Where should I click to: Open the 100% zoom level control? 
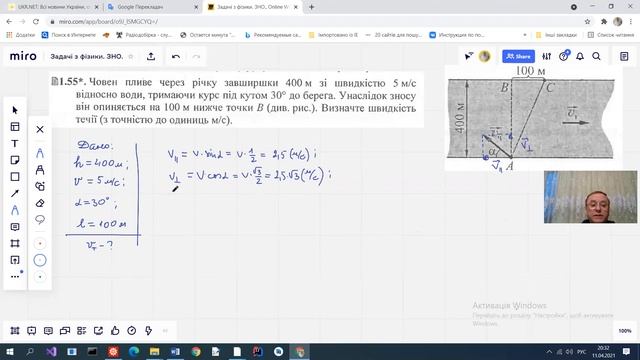[x=624, y=331]
